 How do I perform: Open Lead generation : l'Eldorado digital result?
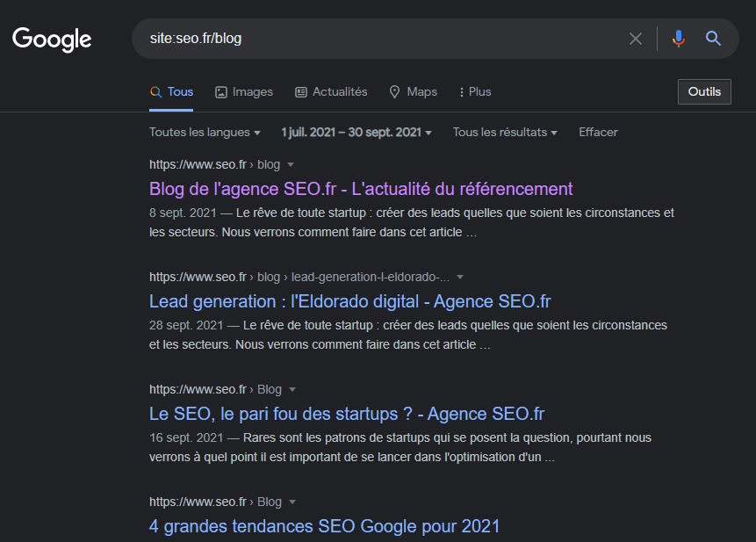click(x=349, y=301)
